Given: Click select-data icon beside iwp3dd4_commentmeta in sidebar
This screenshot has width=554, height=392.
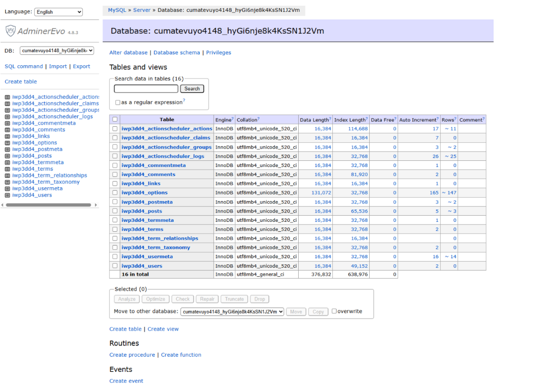Looking at the screenshot, I should coord(7,123).
